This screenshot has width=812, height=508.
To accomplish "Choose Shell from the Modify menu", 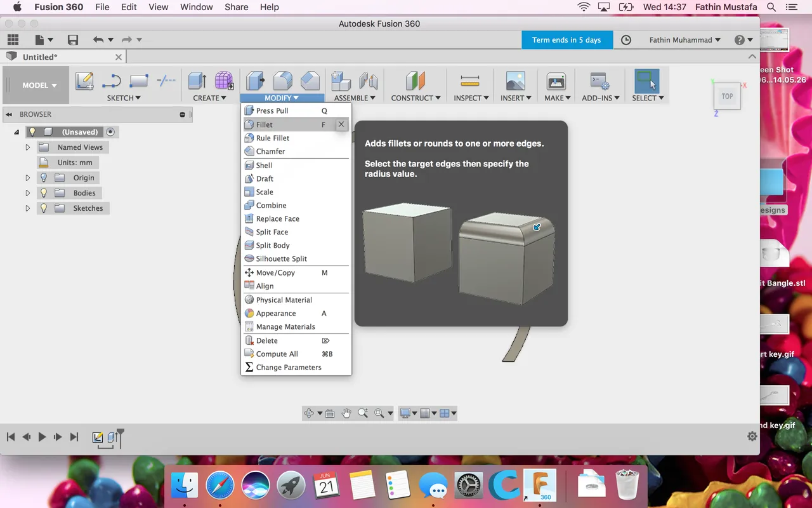I will coord(296,165).
